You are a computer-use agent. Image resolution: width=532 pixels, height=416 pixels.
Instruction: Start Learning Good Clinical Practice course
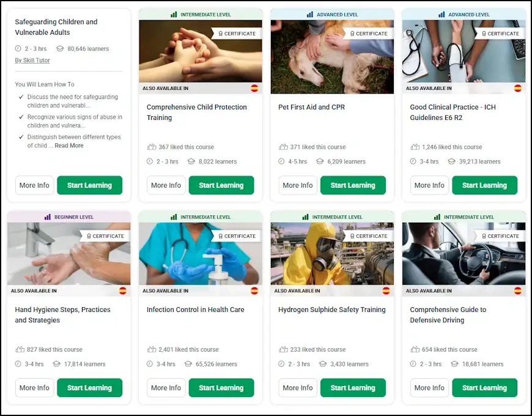click(x=484, y=185)
